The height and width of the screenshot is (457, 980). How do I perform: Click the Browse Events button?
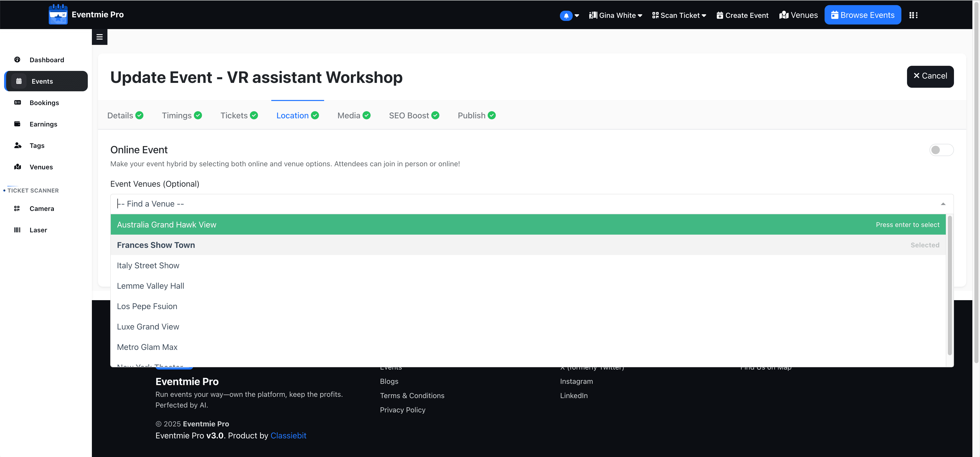pyautogui.click(x=862, y=15)
